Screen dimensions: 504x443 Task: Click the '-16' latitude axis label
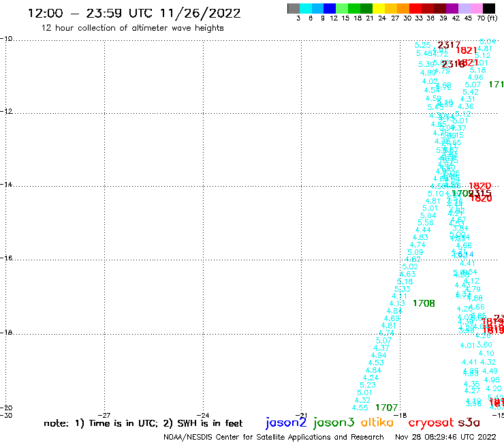[6, 258]
